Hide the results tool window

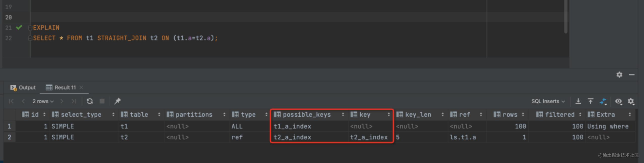click(632, 75)
